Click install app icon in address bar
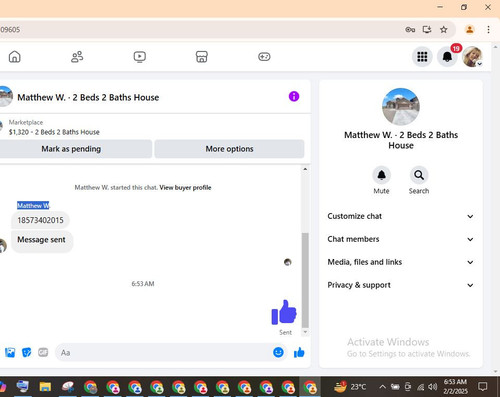This screenshot has height=397, width=500. click(427, 30)
